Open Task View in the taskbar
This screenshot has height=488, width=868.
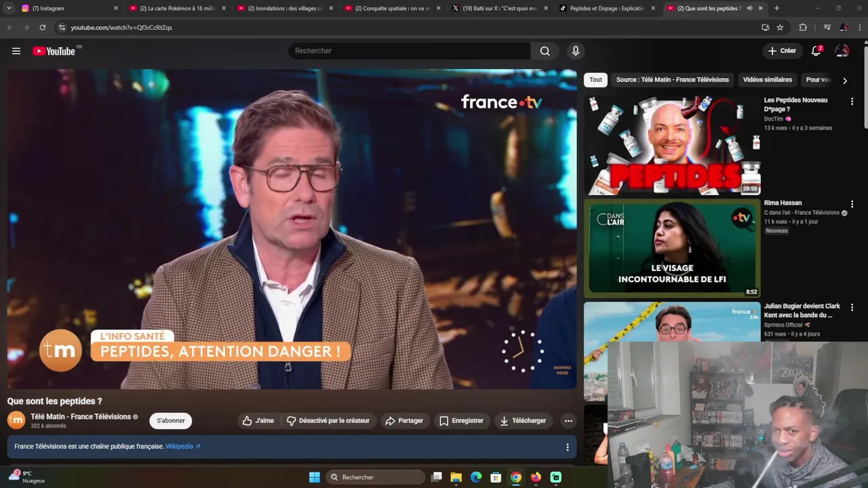[x=437, y=477]
